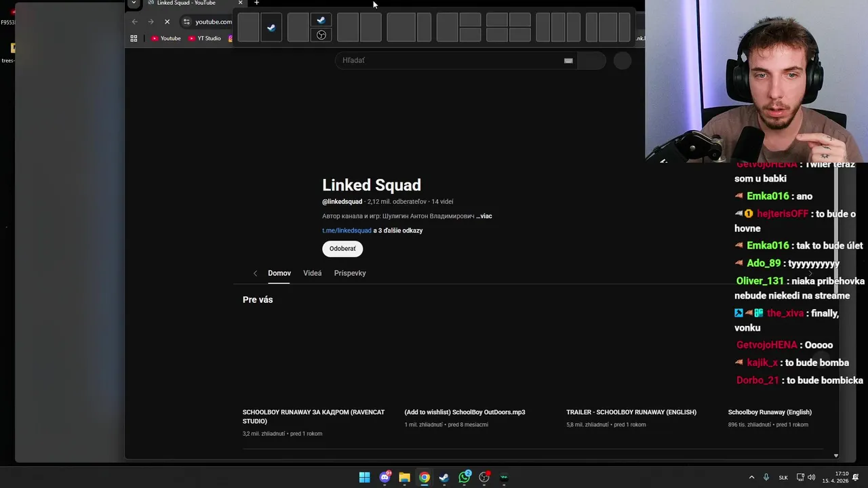The height and width of the screenshot is (488, 868).
Task: Open TRAILER - SCHOOLBOY RUNAWAY (ENGLISH) video
Action: pyautogui.click(x=631, y=412)
